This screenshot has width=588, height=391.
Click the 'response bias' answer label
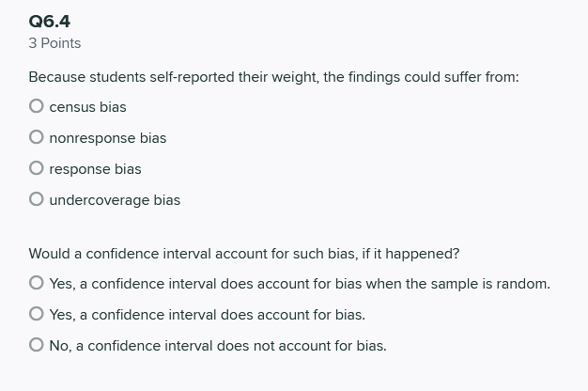(95, 169)
